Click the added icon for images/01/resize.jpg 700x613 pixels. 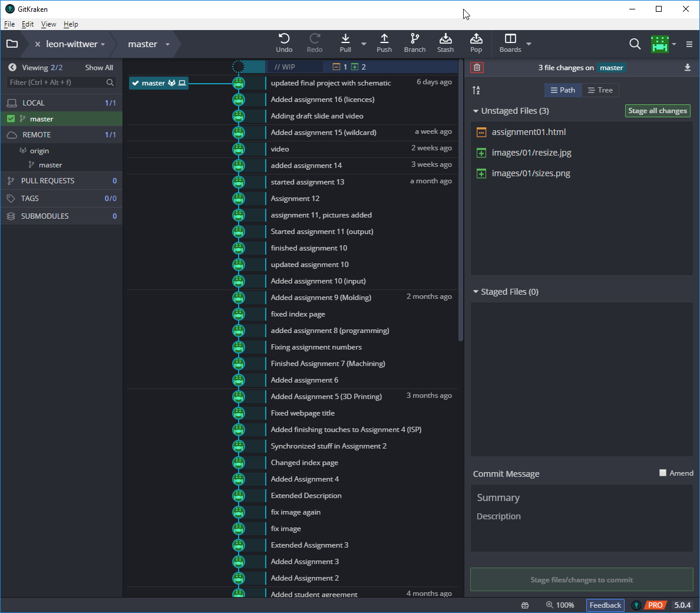point(481,153)
